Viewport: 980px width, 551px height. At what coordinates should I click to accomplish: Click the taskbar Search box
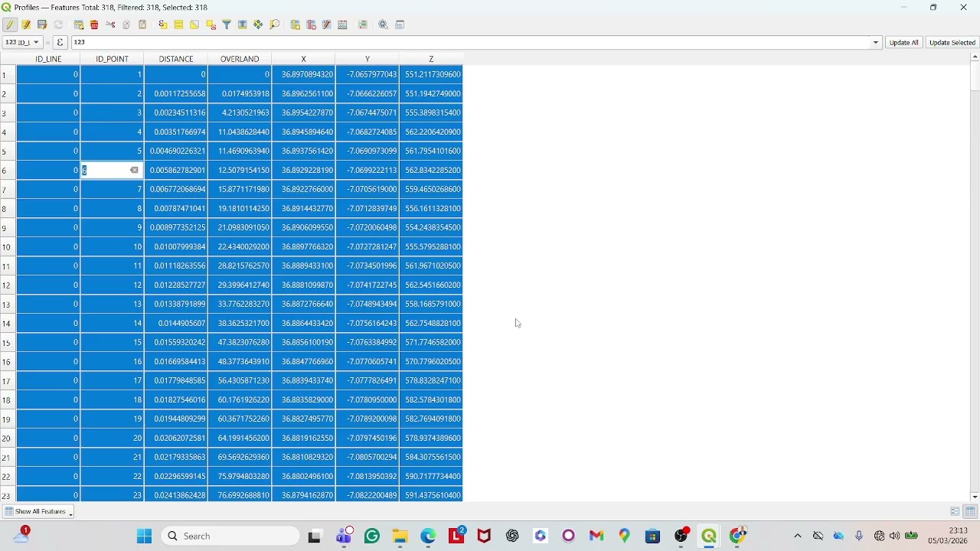[x=230, y=536]
